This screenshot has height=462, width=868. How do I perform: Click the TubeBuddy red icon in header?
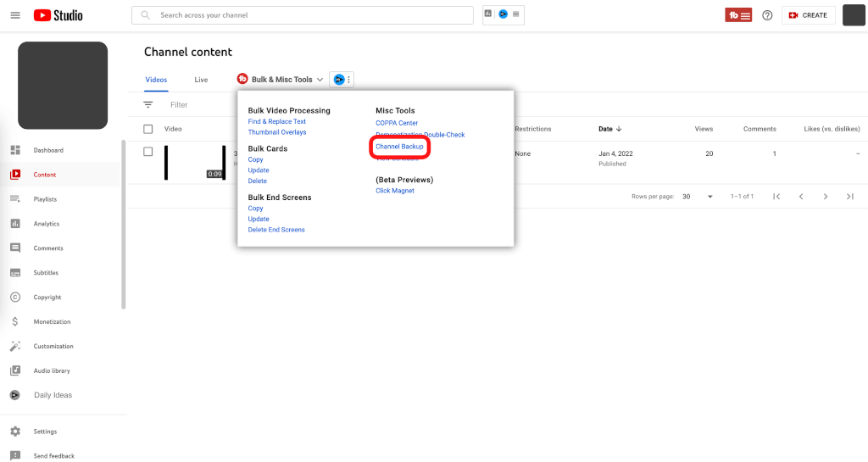738,15
